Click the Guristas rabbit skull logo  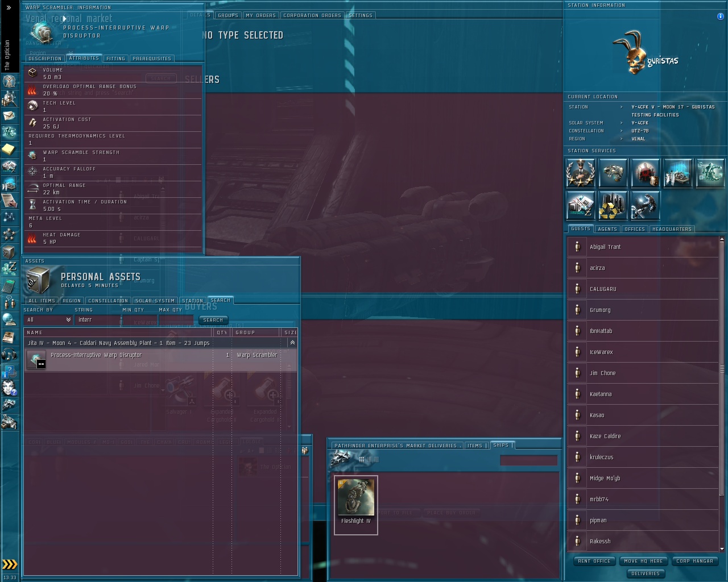pos(645,53)
